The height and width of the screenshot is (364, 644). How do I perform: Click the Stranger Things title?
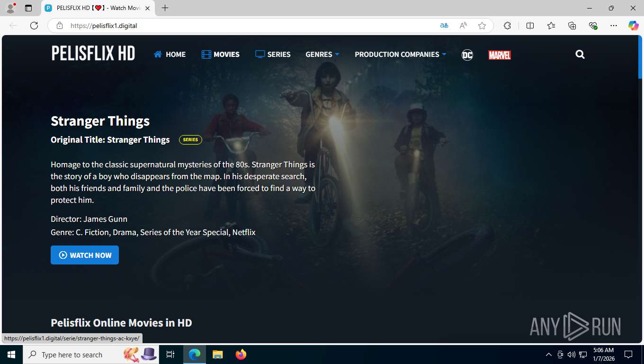(100, 121)
